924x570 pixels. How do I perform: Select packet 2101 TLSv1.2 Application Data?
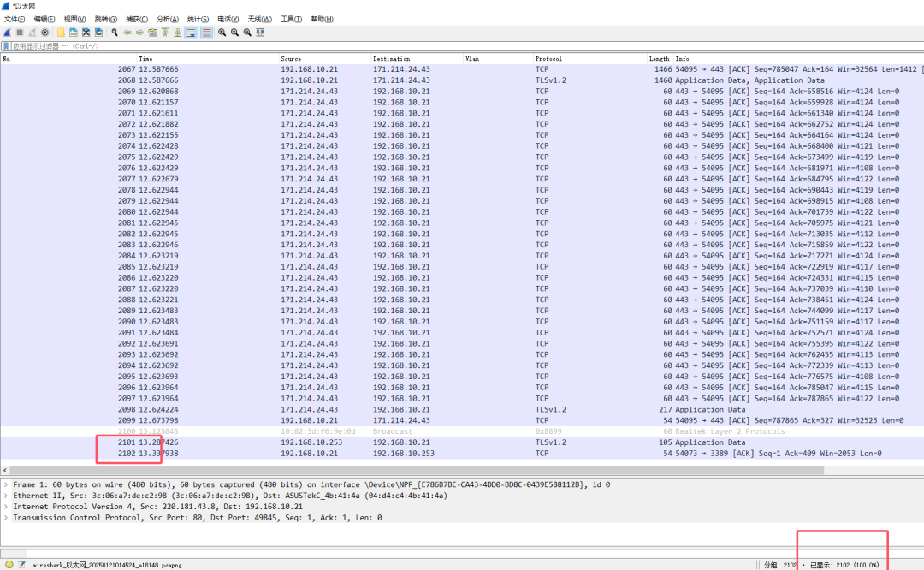point(462,442)
